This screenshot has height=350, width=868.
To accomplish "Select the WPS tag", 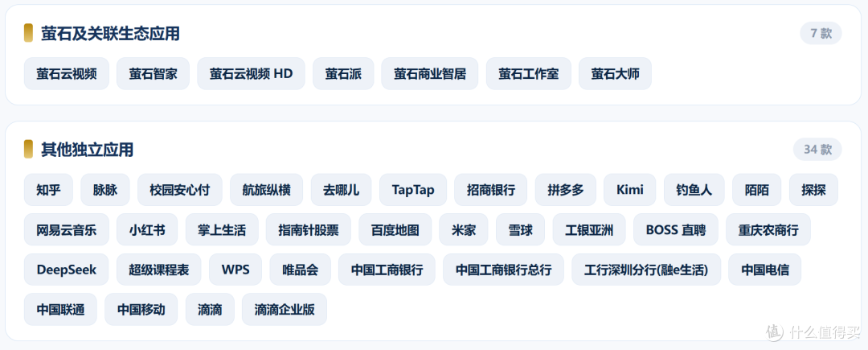I will click(235, 270).
